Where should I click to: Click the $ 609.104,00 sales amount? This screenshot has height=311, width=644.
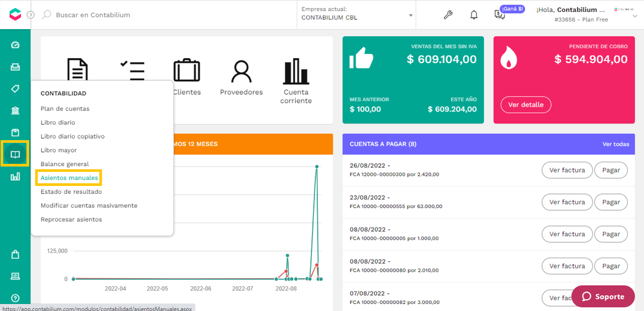point(442,59)
